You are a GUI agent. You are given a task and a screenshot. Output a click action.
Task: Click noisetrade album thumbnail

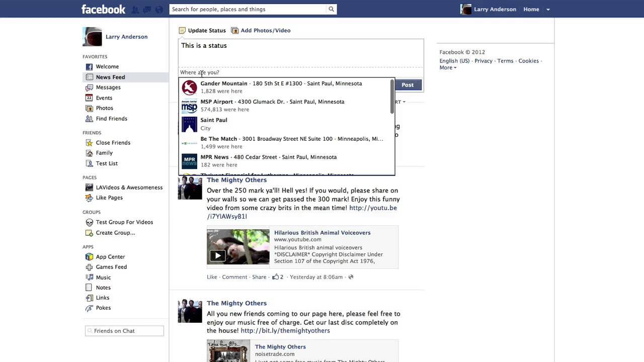tap(228, 351)
